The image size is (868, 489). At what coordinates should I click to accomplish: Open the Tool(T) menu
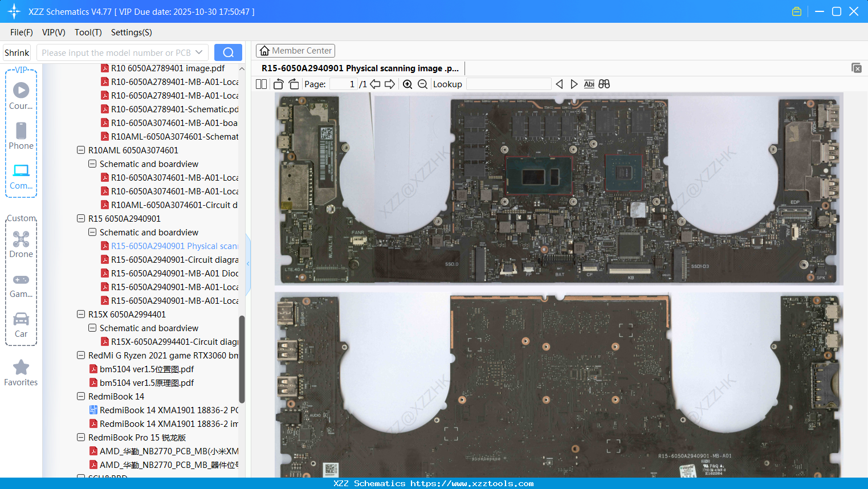[x=88, y=32]
